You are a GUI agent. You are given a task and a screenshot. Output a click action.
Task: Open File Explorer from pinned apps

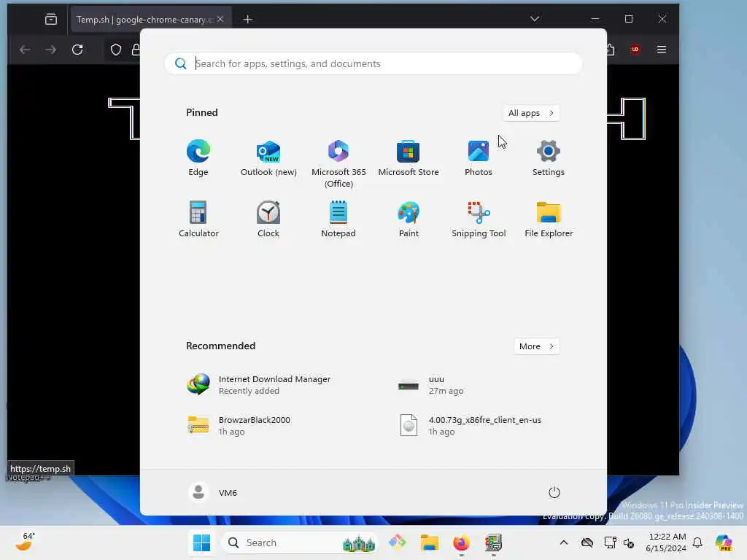tap(549, 219)
